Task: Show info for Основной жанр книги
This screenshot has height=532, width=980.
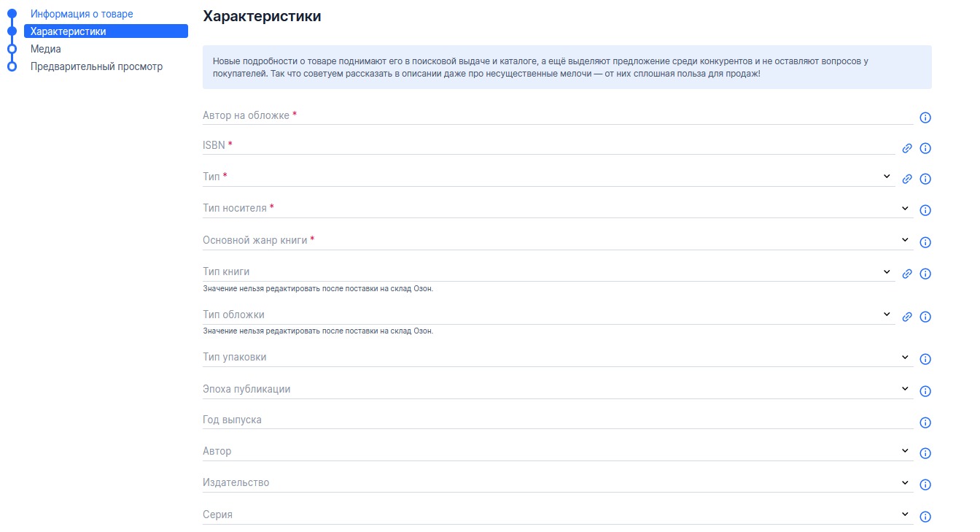Action: coord(925,242)
